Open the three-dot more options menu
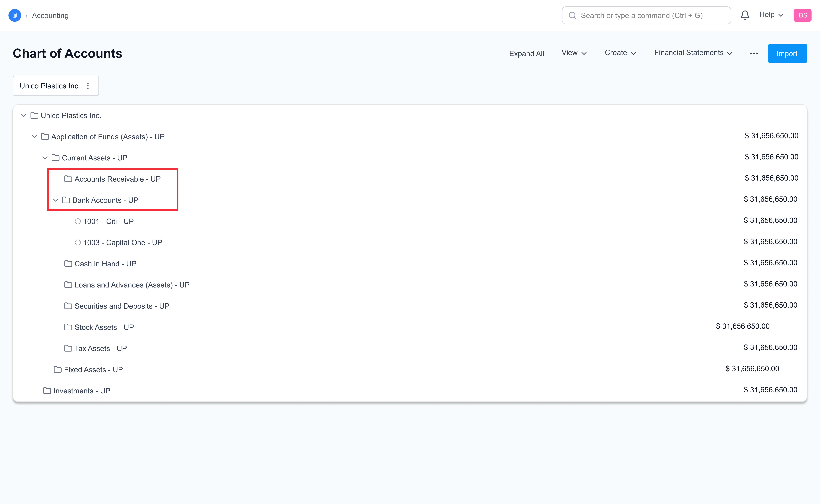Image resolution: width=820 pixels, height=504 pixels. (754, 53)
